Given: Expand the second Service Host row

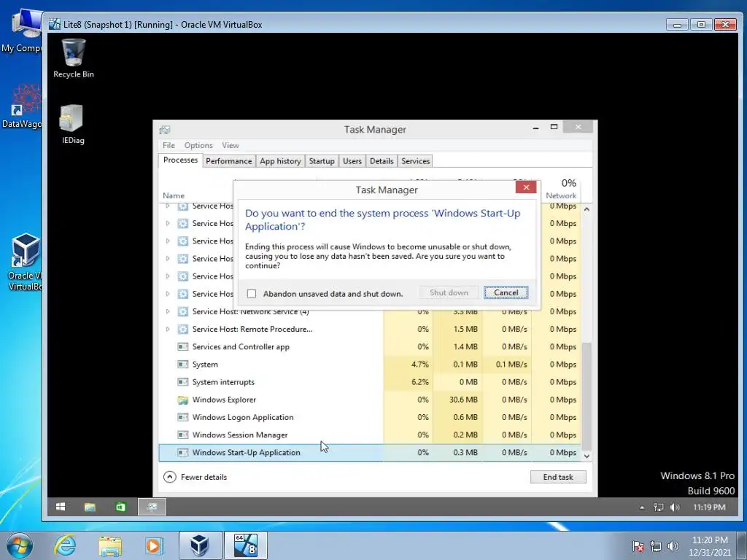Looking at the screenshot, I should (168, 223).
